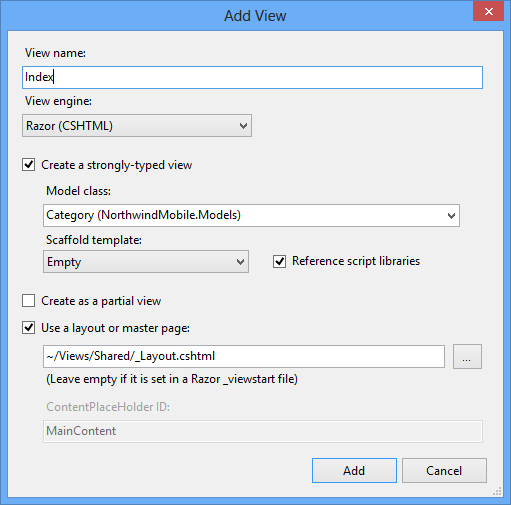Open the View engine dropdown
This screenshot has width=511, height=505.
[137, 126]
